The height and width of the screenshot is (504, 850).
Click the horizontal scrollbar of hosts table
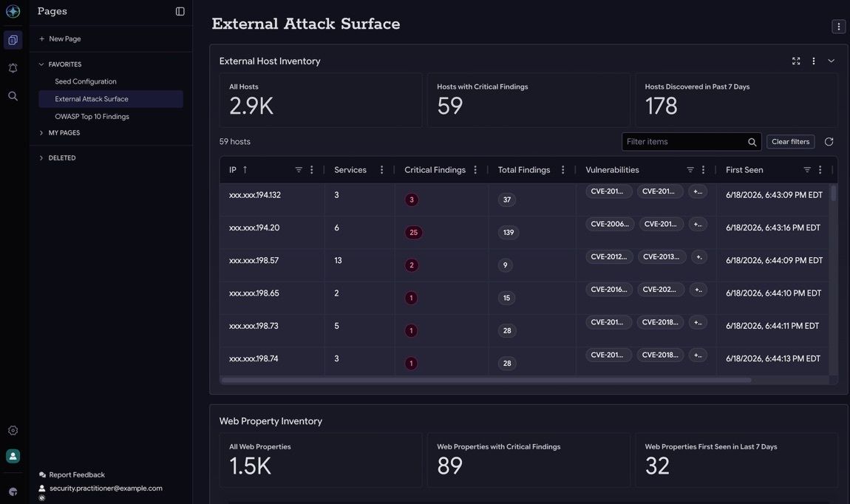pos(486,381)
